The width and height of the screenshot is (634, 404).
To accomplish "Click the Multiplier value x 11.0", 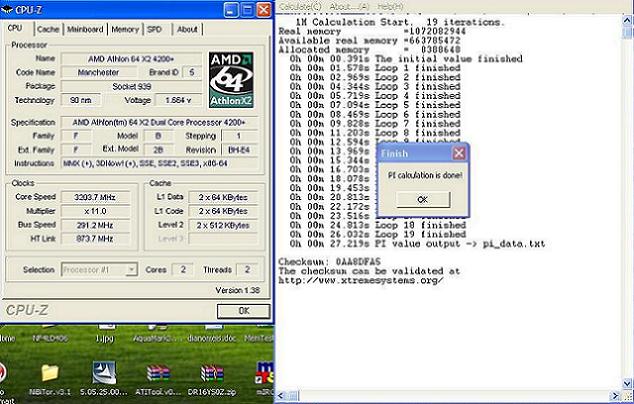I will (95, 211).
